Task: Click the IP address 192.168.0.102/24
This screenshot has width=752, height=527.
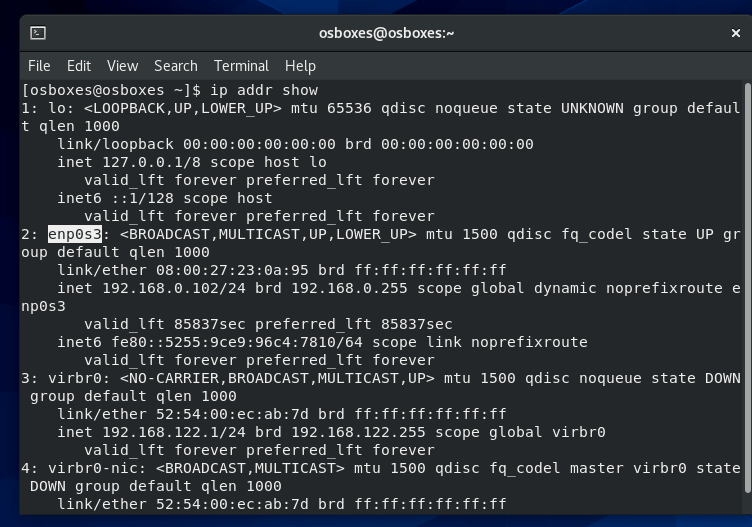Action: pyautogui.click(x=174, y=288)
